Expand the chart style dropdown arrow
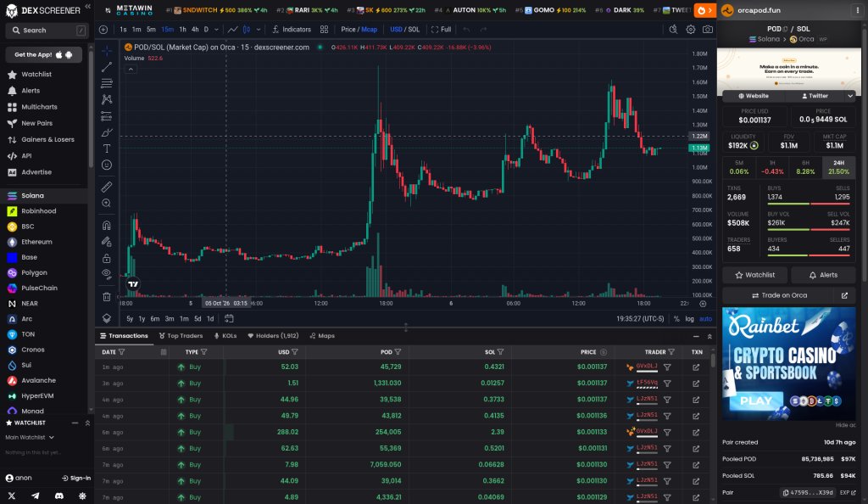 click(x=259, y=30)
